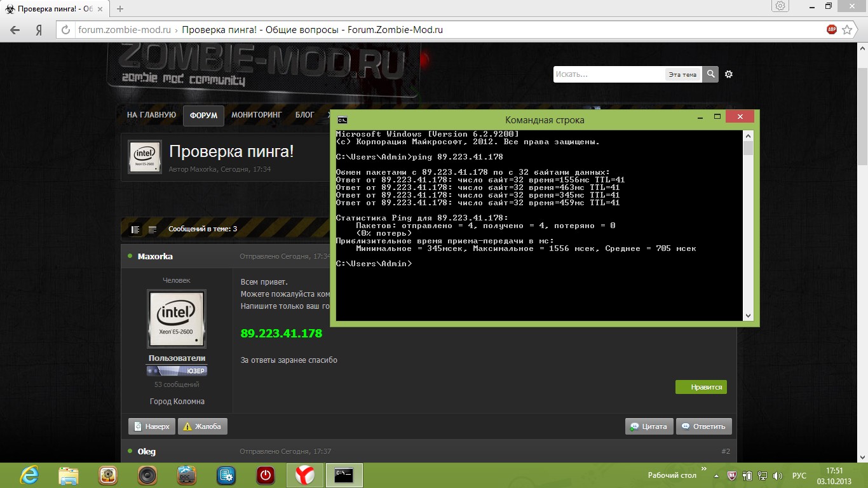Open Oleg's profile link

147,451
